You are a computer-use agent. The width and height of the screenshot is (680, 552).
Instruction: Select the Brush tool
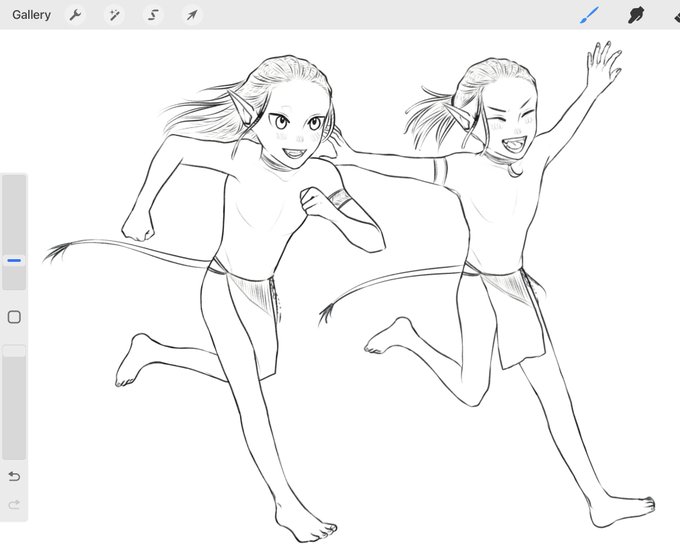click(589, 15)
